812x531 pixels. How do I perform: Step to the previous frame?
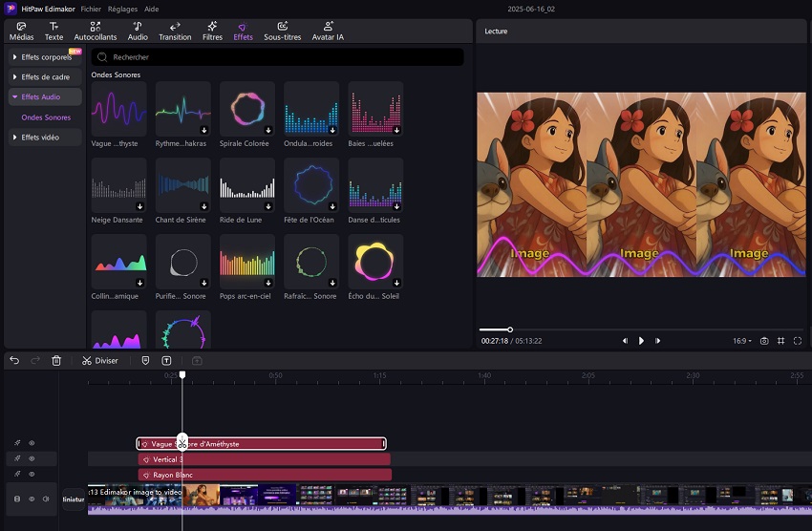[625, 341]
